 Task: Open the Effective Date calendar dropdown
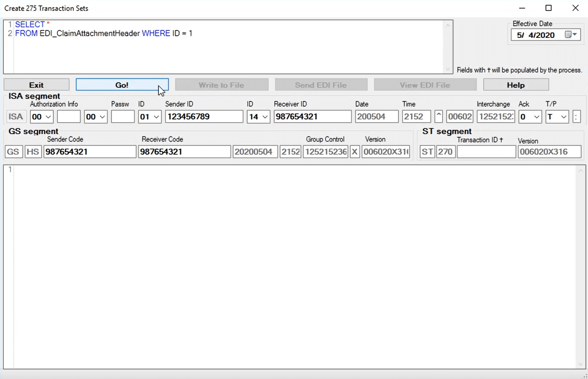point(572,35)
